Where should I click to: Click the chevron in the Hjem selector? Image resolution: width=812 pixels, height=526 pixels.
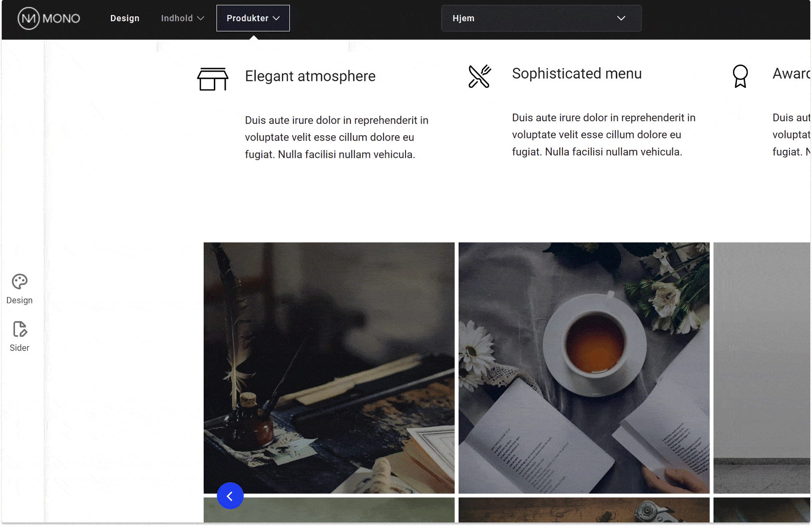pos(621,18)
